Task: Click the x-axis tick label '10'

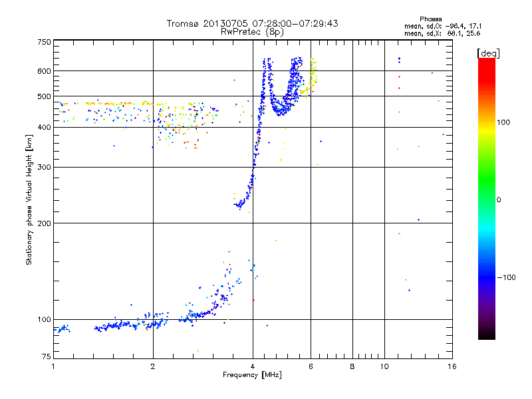Action: click(x=384, y=366)
